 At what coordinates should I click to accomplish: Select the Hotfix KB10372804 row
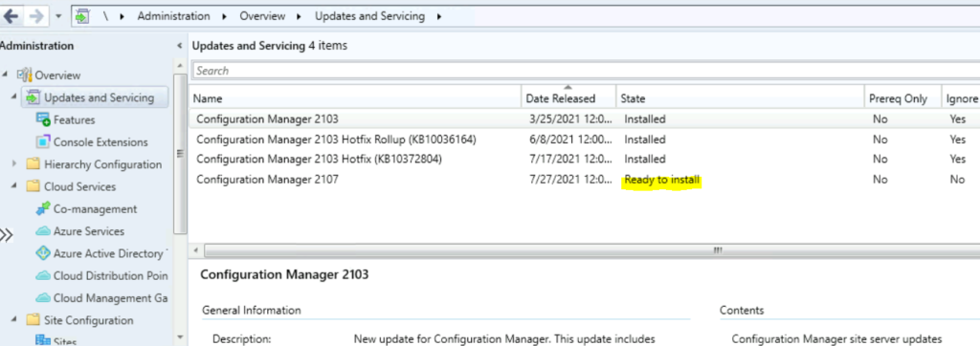[x=585, y=160]
